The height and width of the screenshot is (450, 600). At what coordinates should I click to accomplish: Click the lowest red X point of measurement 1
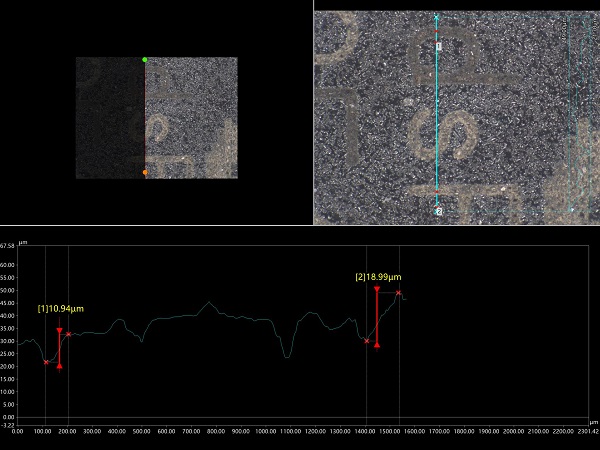pyautogui.click(x=46, y=362)
